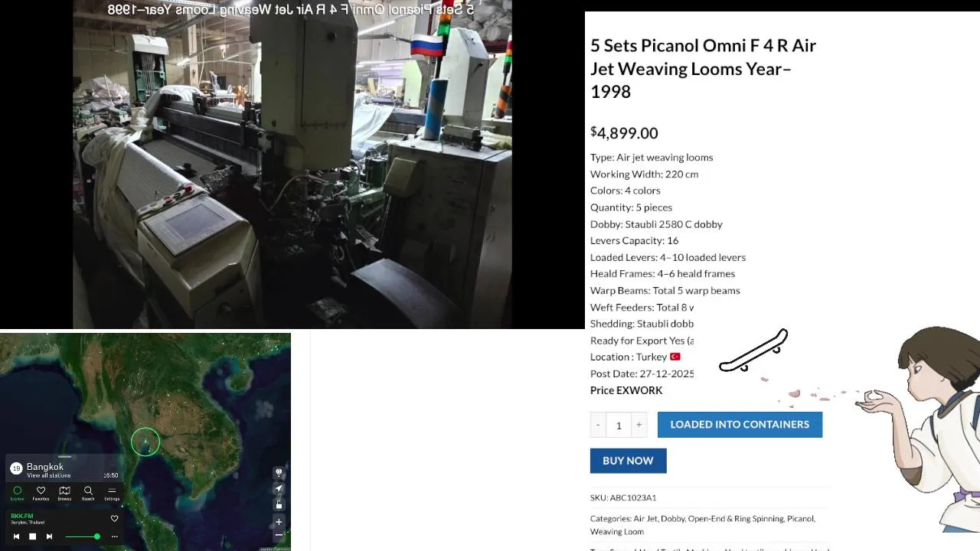Increase quantity with plus stepper
Screen dimensions: 980x551
coord(639,425)
